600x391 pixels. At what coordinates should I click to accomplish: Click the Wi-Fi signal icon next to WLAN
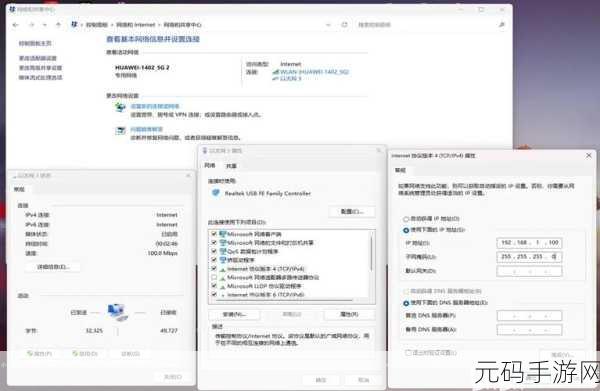(x=276, y=72)
